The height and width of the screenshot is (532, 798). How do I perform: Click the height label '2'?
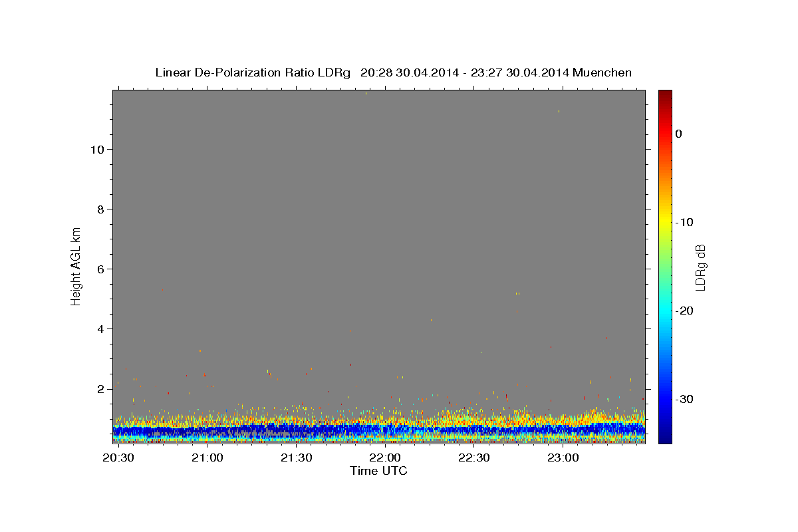(99, 389)
